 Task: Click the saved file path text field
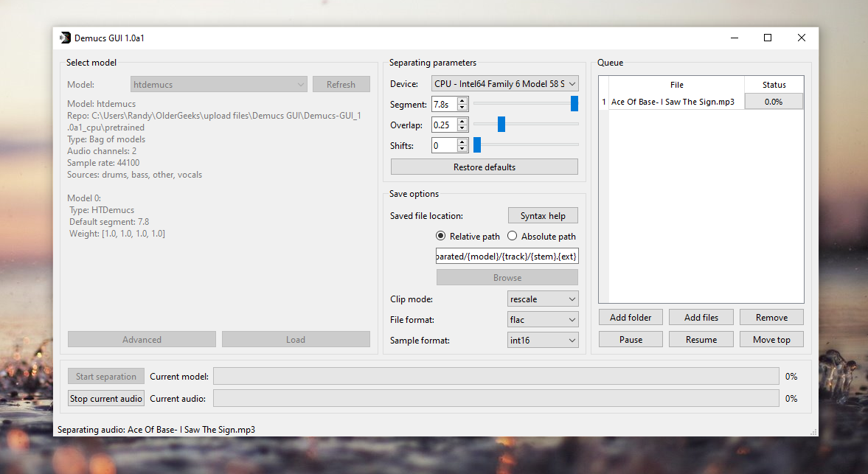507,256
